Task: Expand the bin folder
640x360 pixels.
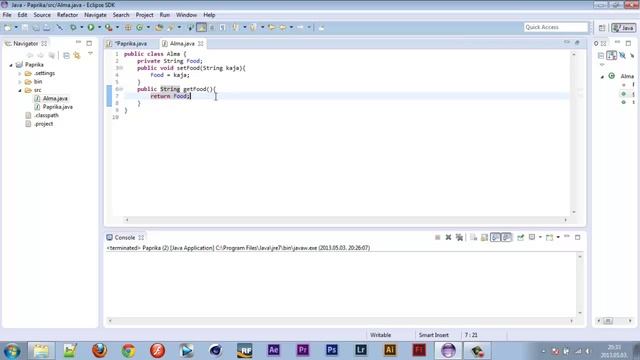Action: (20, 82)
